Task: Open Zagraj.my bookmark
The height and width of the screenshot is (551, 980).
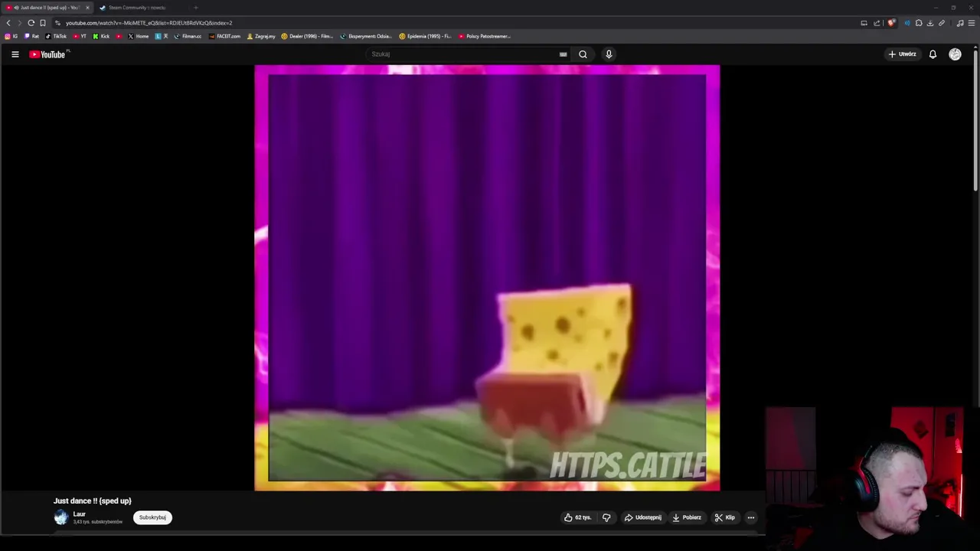Action: (261, 36)
